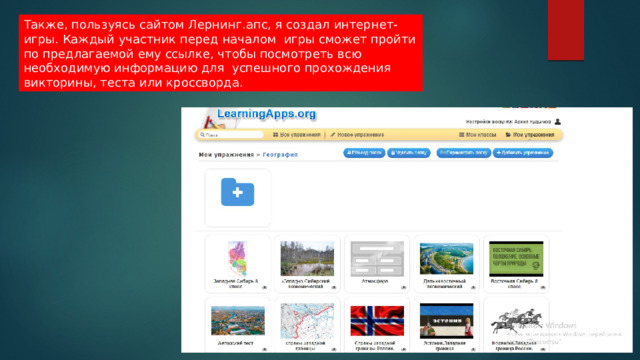
Task: Open the 'Атмосфера' gray grid exercise
Action: tap(377, 258)
